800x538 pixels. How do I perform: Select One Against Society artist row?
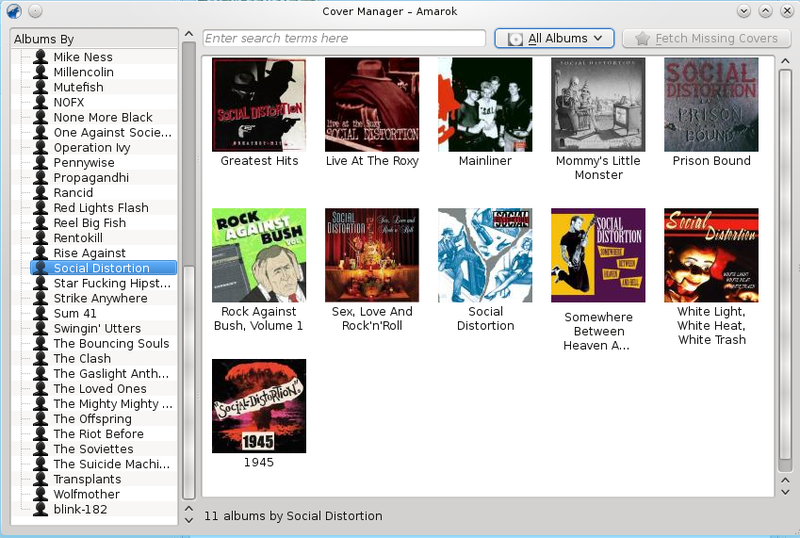(104, 133)
